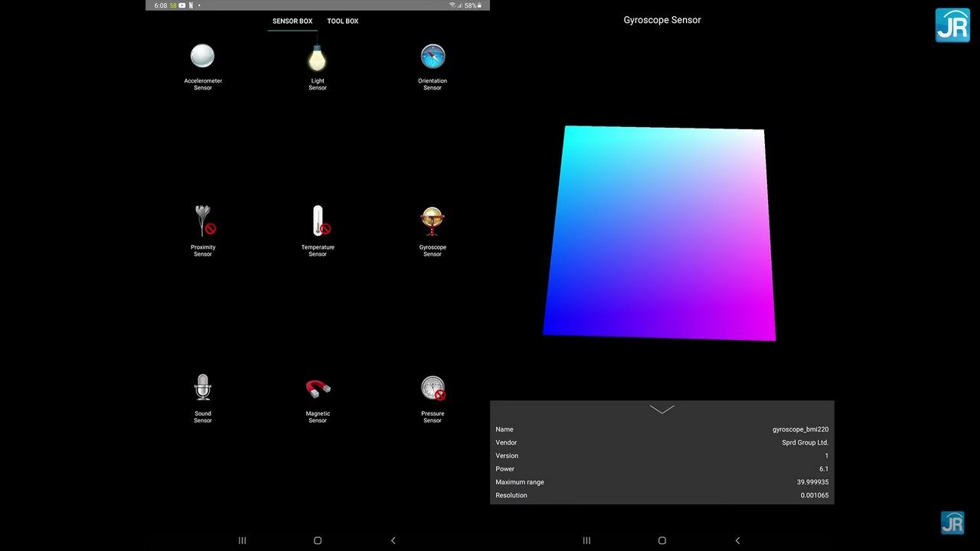Tap the Maximum range value row
Image resolution: width=980 pixels, height=551 pixels.
[661, 482]
